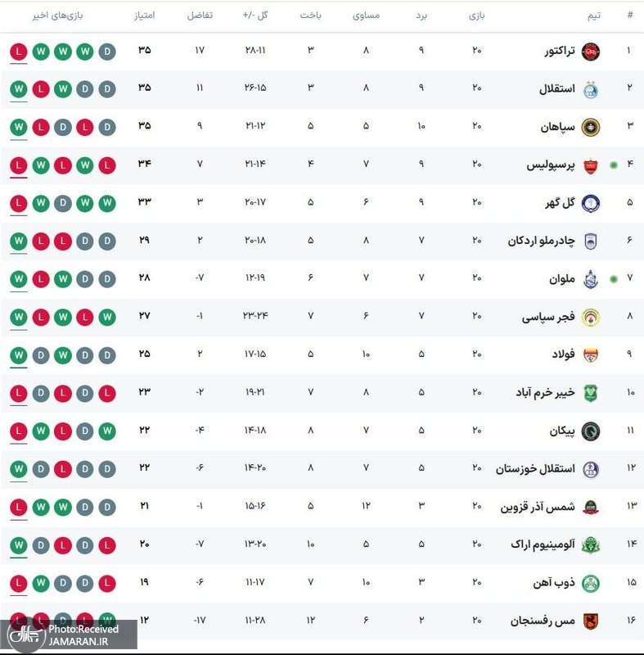644x655 pixels.
Task: Open the Gol Gohar team logo
Action: [x=590, y=202]
